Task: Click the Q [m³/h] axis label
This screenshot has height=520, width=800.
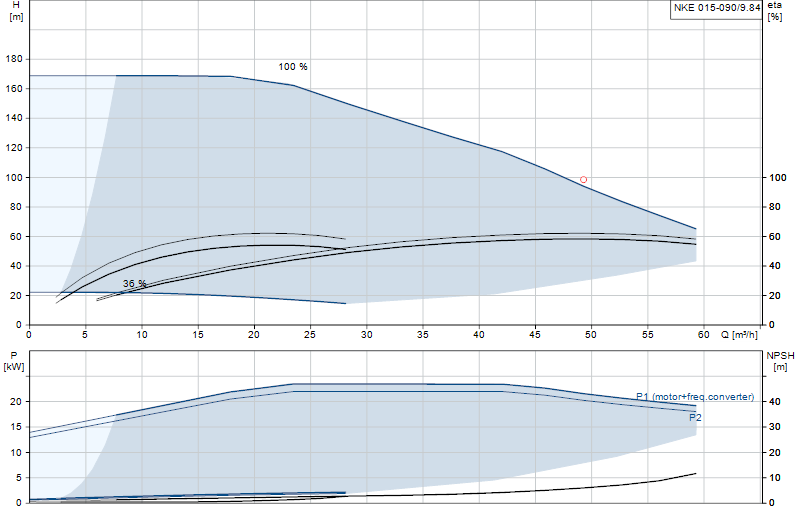Action: (739, 335)
